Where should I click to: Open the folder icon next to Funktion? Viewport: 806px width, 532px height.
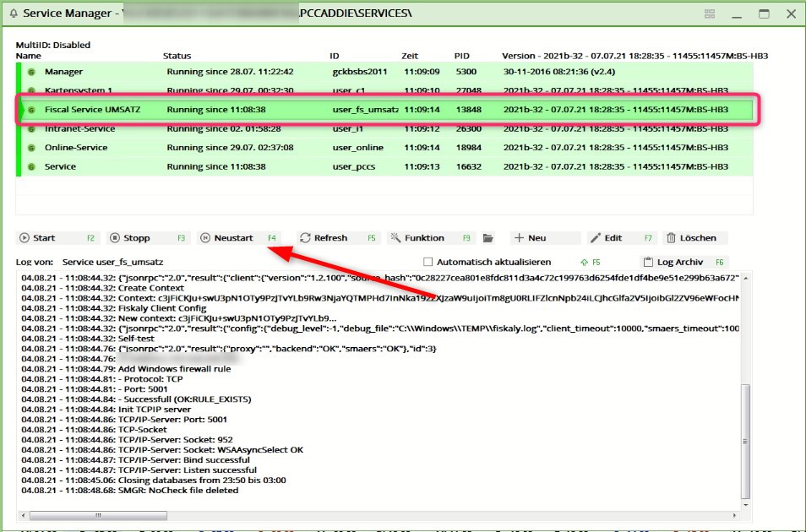point(488,238)
